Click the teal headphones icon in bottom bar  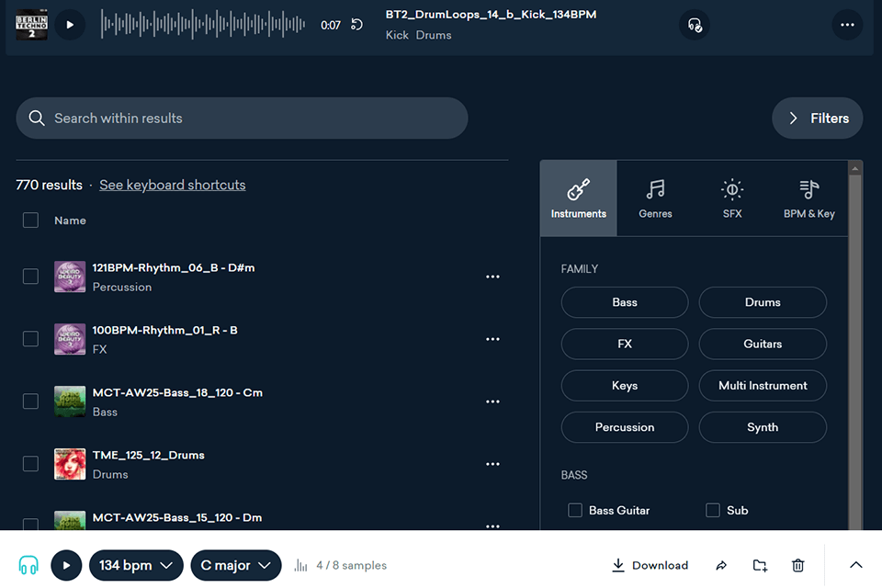(28, 565)
